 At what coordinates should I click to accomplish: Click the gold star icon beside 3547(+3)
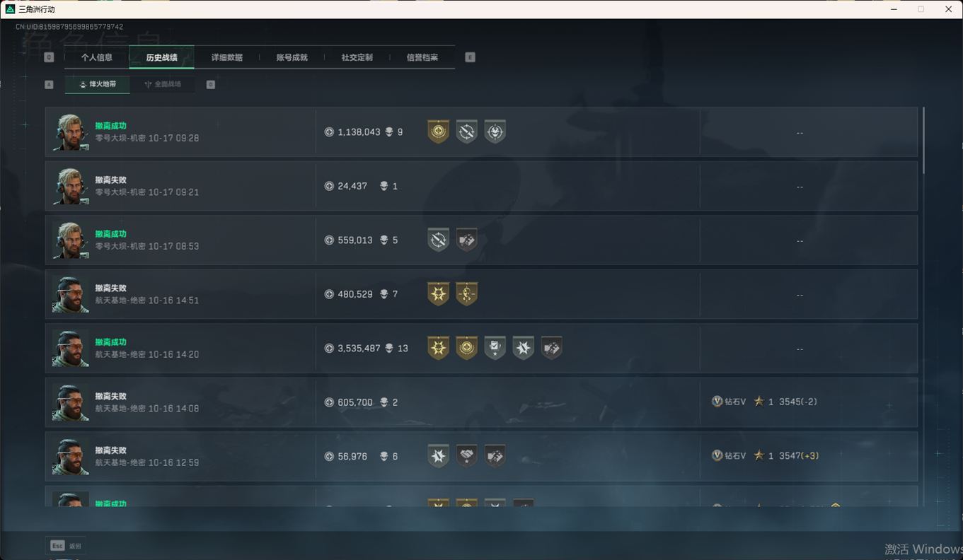coord(759,455)
